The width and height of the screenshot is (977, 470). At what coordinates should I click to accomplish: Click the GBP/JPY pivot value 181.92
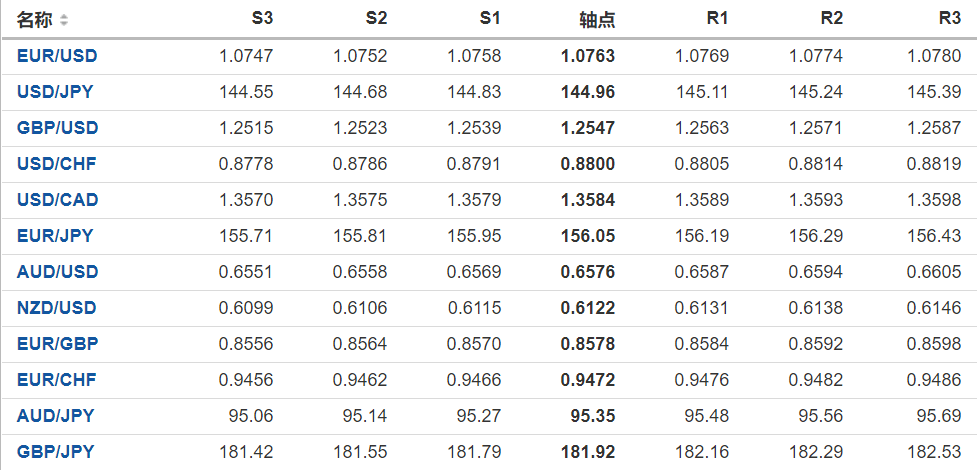(588, 452)
